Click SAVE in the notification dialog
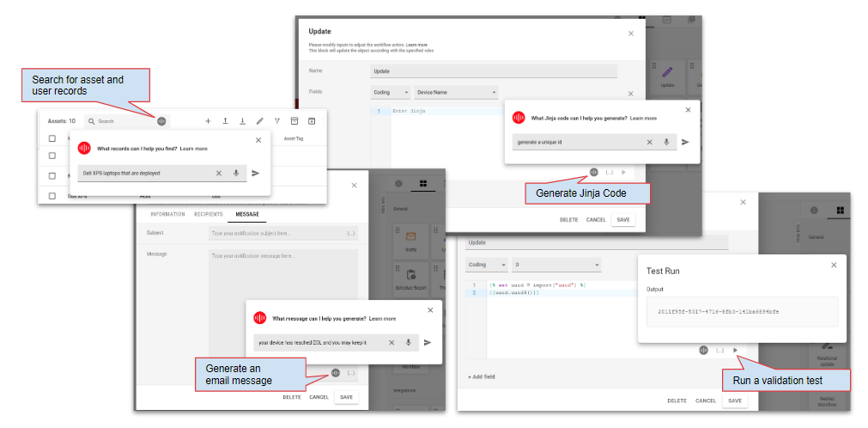 point(347,397)
